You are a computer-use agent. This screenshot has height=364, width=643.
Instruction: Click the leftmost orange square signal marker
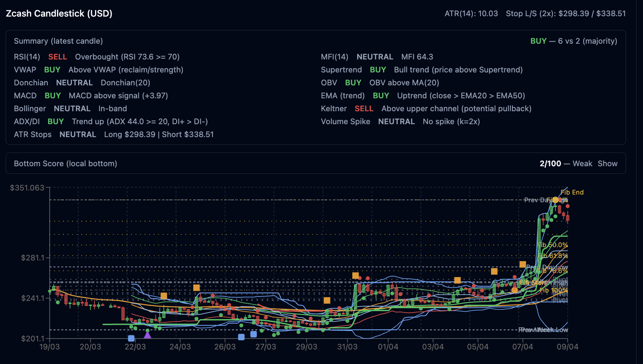tap(164, 296)
